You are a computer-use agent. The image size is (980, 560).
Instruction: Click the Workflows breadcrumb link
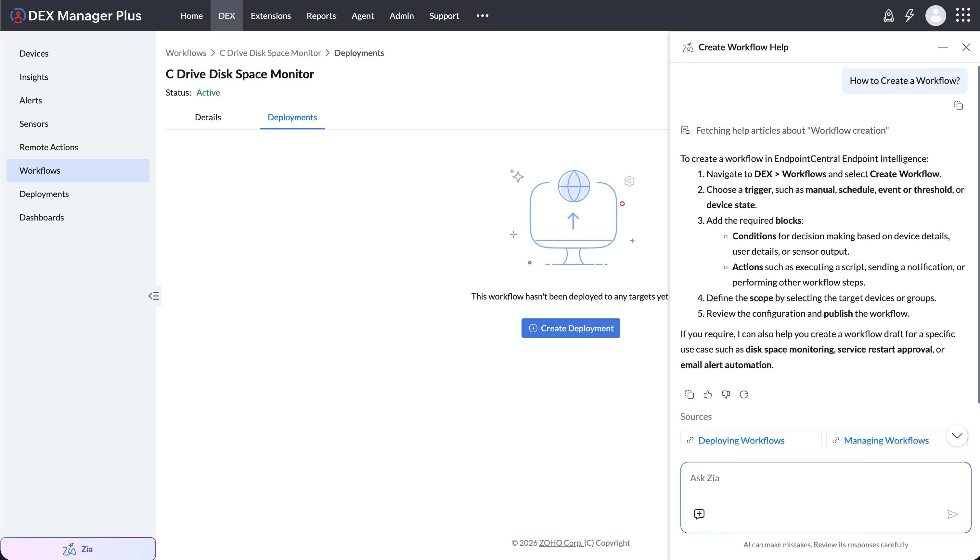click(x=186, y=53)
